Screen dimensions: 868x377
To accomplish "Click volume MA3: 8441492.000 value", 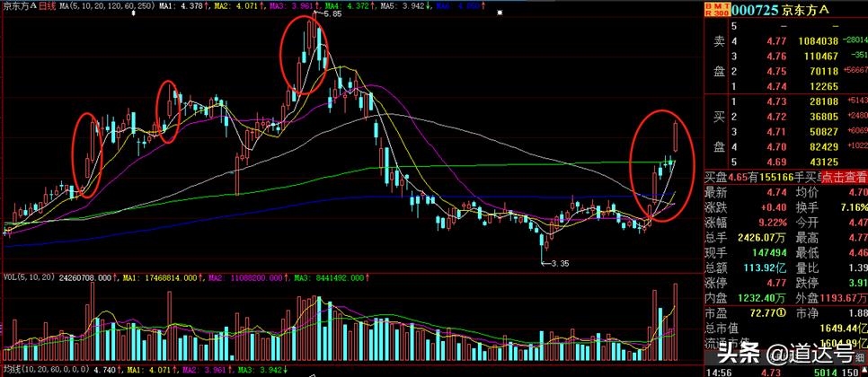I will (330, 277).
